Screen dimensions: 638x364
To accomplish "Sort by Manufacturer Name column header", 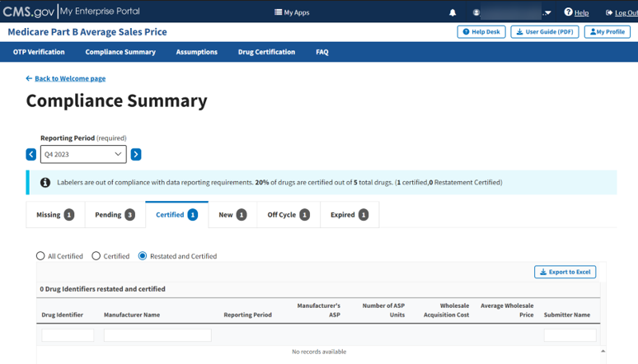I will click(132, 315).
